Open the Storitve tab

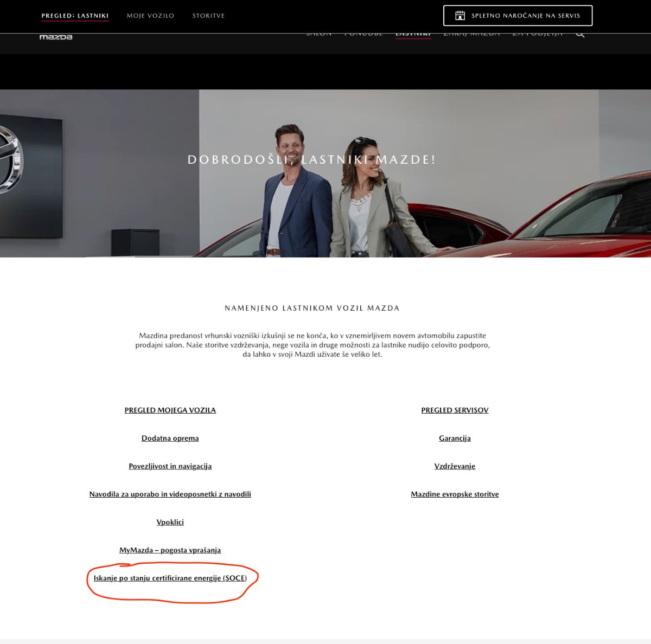208,16
